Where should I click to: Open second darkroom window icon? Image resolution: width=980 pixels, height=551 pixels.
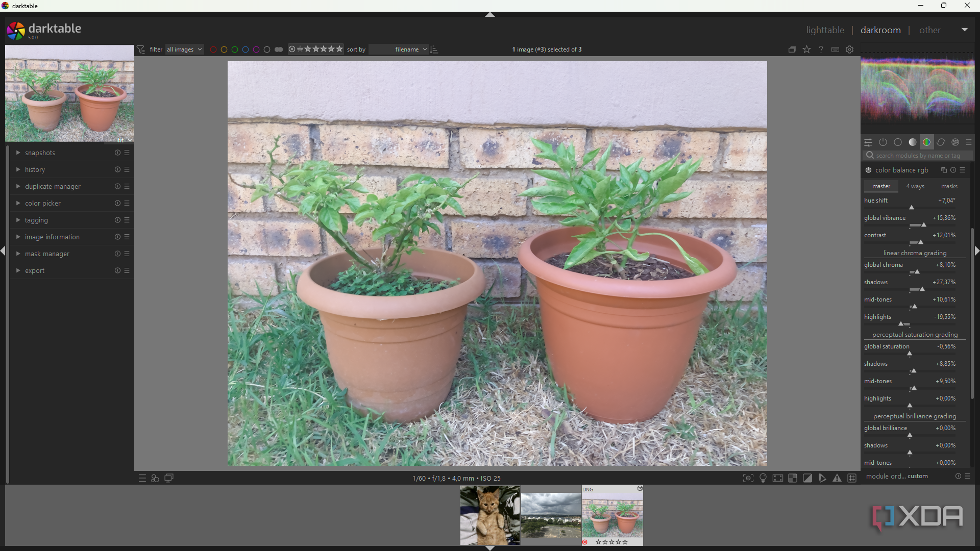169,478
